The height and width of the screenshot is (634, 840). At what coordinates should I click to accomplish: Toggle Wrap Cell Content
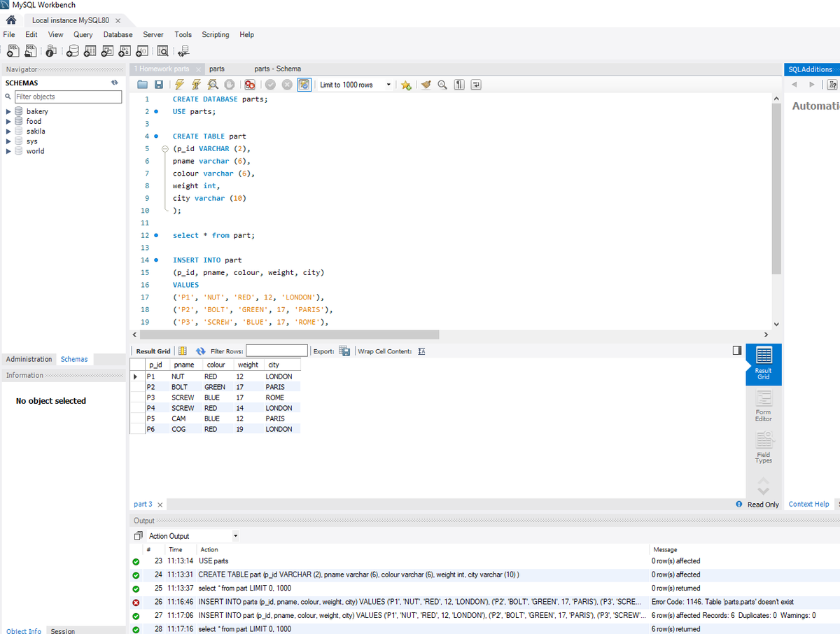421,351
